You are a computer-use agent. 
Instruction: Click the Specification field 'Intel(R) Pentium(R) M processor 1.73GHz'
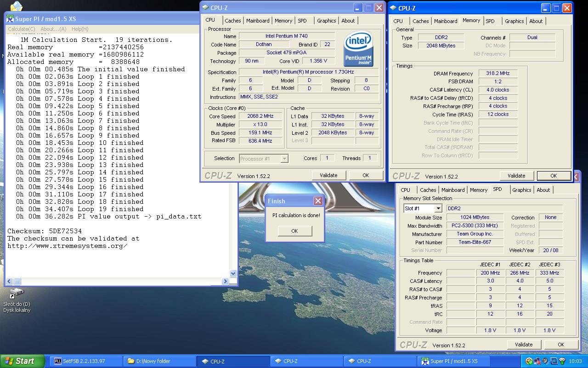tap(309, 72)
